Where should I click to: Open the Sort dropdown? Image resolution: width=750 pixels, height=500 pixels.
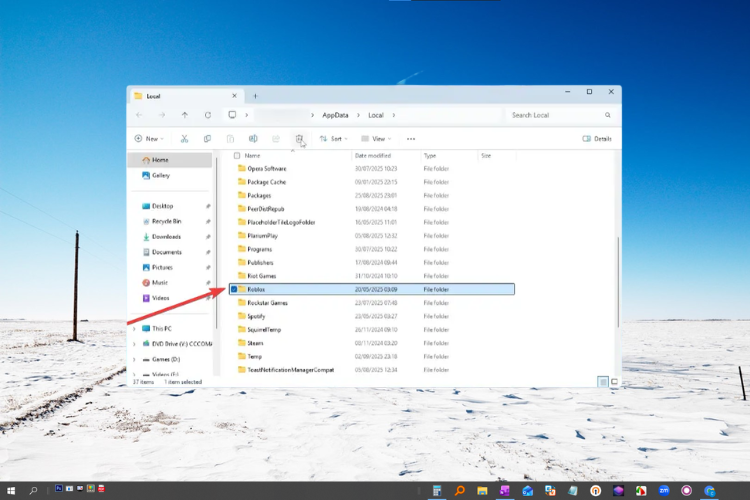(334, 139)
